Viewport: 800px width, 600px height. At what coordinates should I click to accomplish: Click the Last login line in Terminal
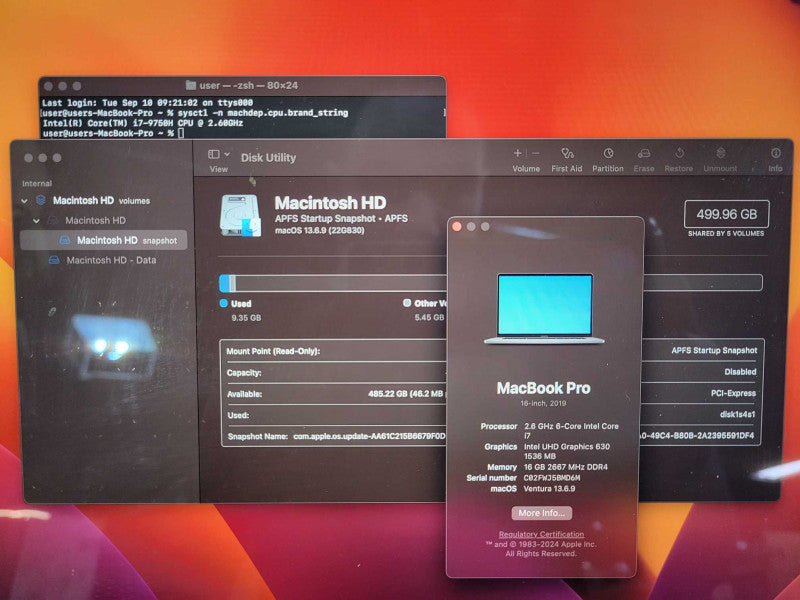[x=147, y=103]
